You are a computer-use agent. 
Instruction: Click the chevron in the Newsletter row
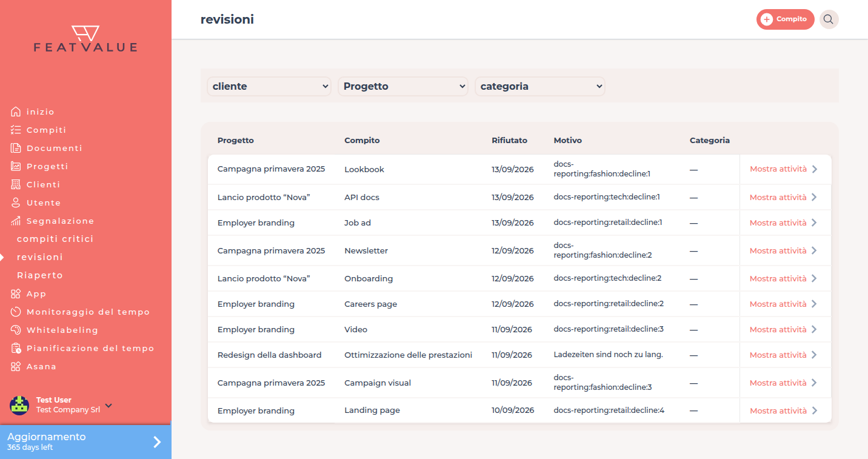(x=815, y=250)
